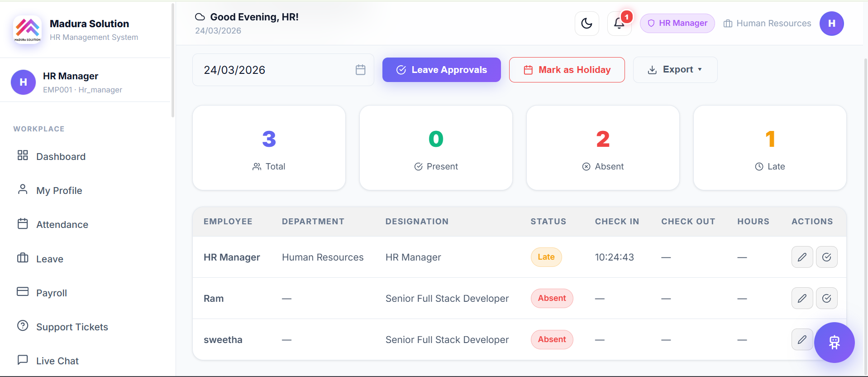Screen dimensions: 868x377
Task: Mark Ram's attendance with the check icon
Action: [x=826, y=299]
